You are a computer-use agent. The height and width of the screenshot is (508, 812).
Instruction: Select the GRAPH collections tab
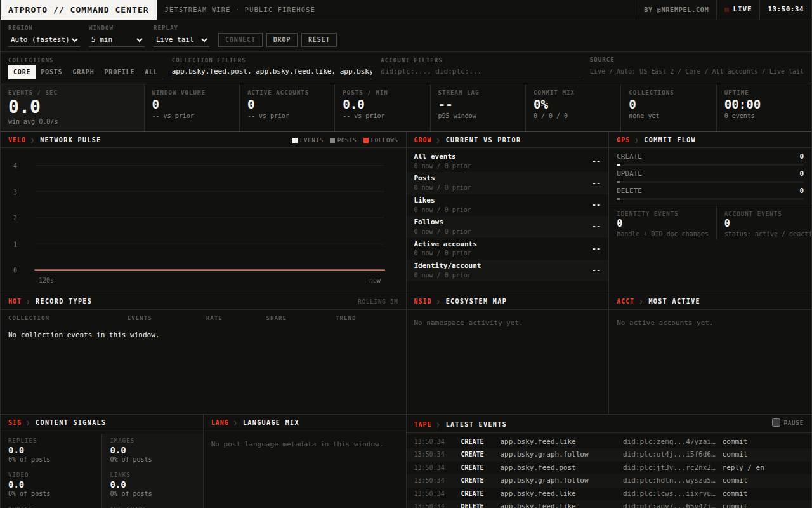click(83, 72)
